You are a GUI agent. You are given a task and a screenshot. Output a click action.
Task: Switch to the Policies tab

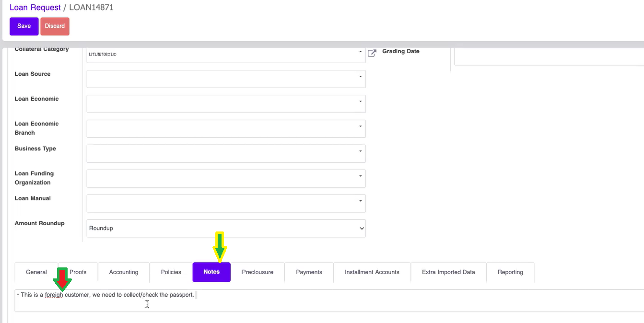171,272
